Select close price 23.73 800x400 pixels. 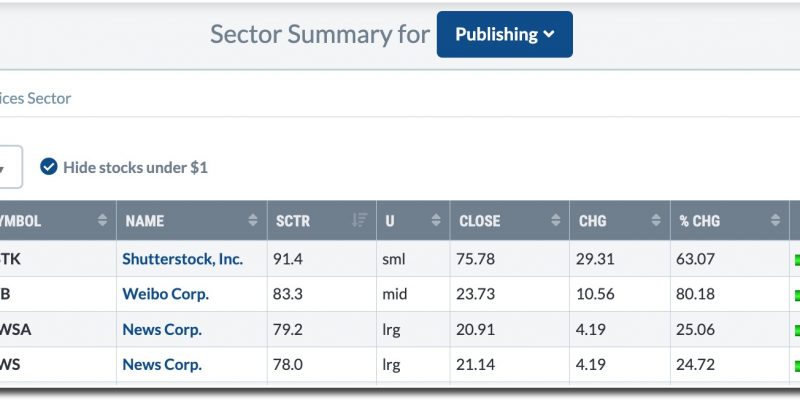[476, 294]
